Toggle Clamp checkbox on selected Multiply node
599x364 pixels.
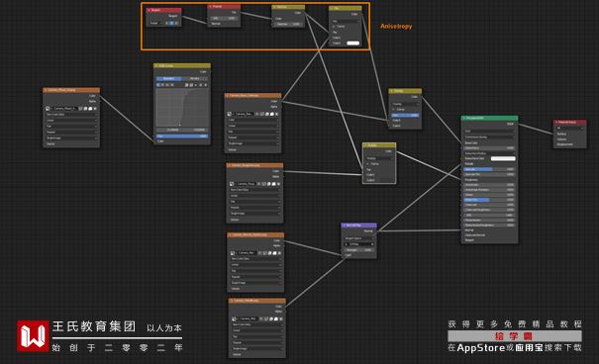[367, 164]
